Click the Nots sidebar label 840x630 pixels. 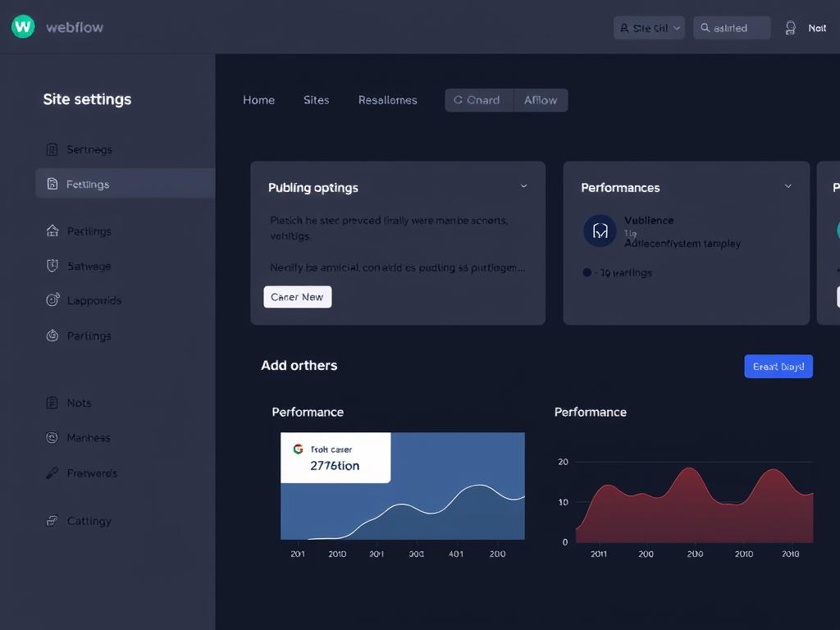(79, 403)
